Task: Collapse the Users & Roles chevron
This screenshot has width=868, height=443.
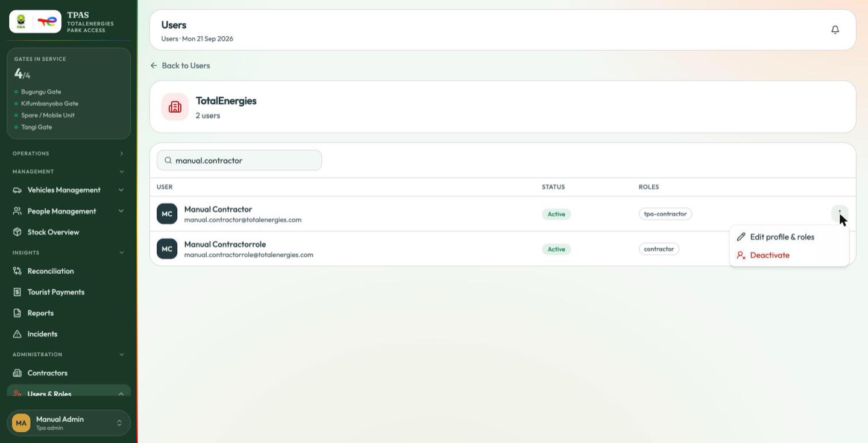Action: click(x=121, y=394)
